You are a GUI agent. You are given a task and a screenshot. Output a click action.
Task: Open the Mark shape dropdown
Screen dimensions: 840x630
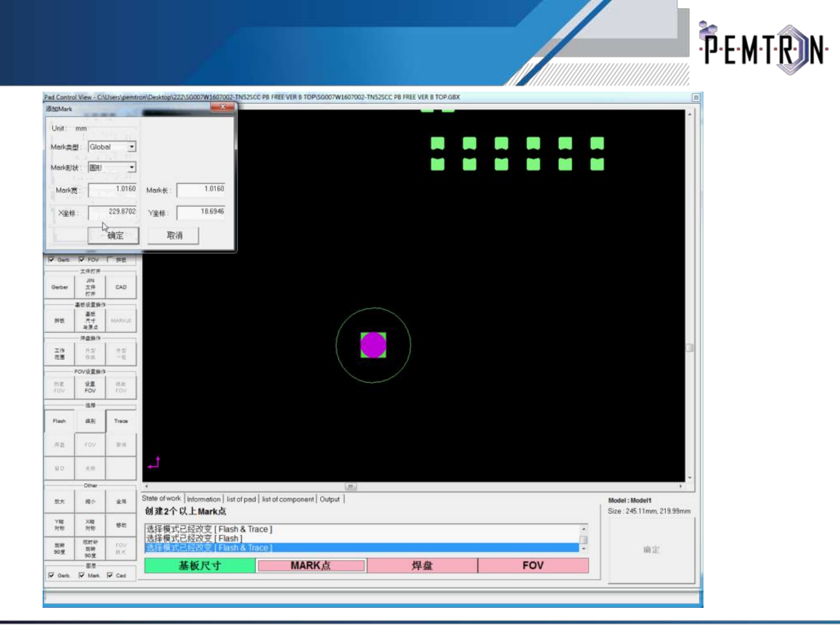112,167
